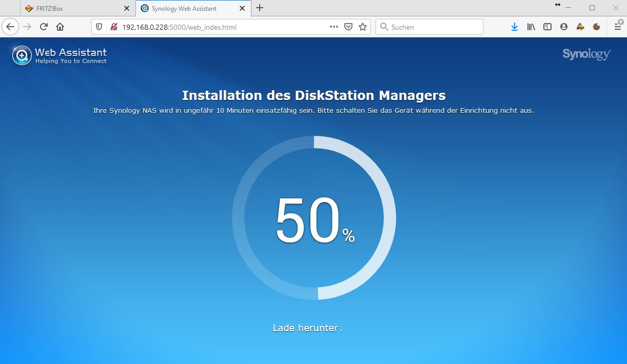The image size is (627, 364).
Task: Open the Downloads arrow panel
Action: pyautogui.click(x=515, y=27)
